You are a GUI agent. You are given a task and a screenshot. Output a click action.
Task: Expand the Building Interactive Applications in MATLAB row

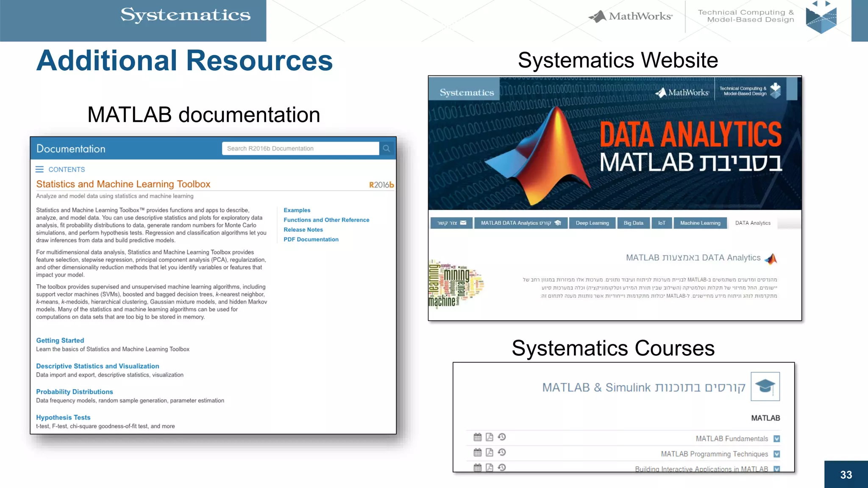[x=777, y=469]
